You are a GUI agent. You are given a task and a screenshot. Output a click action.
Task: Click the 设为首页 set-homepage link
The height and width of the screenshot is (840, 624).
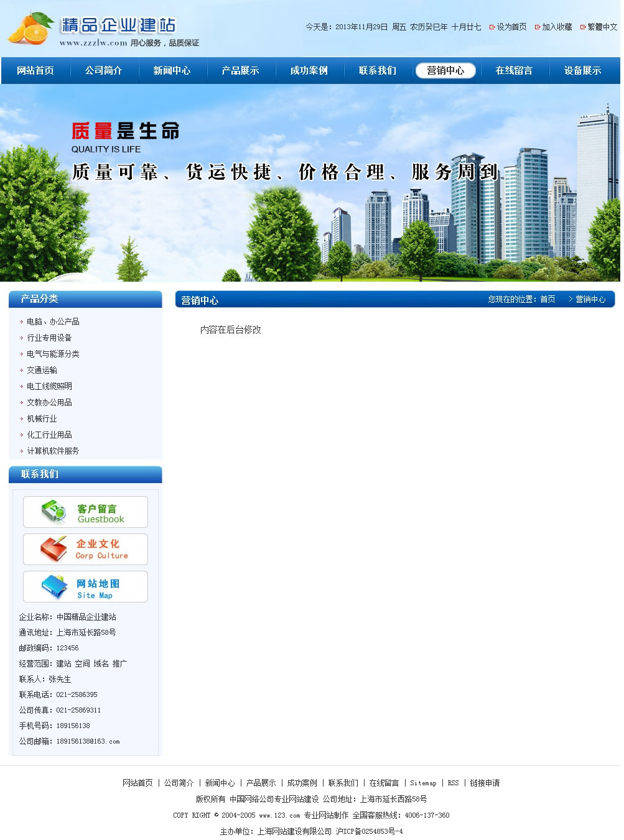click(511, 27)
